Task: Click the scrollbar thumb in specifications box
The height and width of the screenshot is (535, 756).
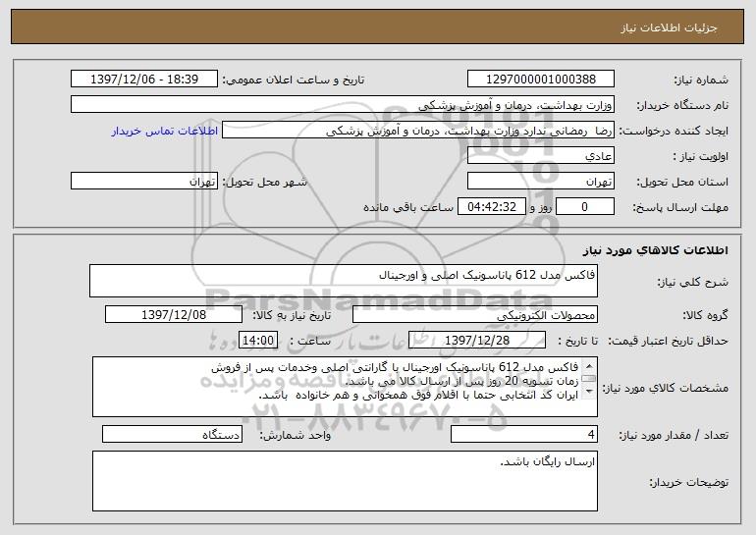Action: click(x=589, y=379)
